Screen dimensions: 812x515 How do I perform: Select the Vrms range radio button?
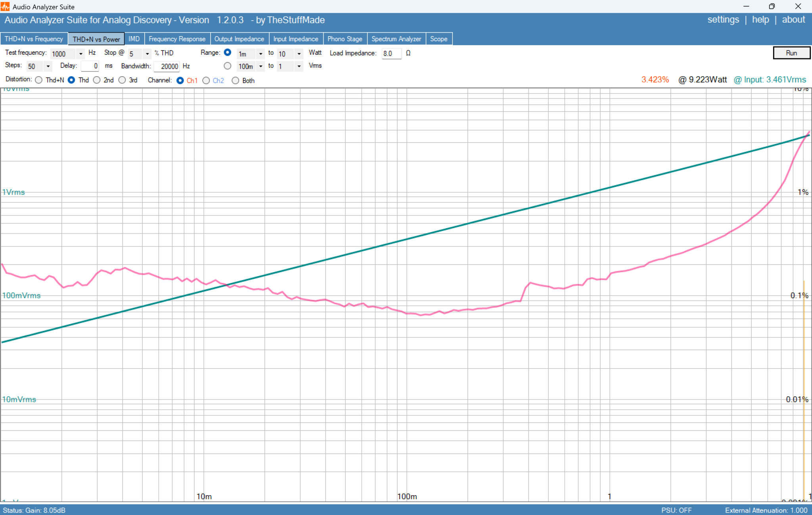pos(228,66)
